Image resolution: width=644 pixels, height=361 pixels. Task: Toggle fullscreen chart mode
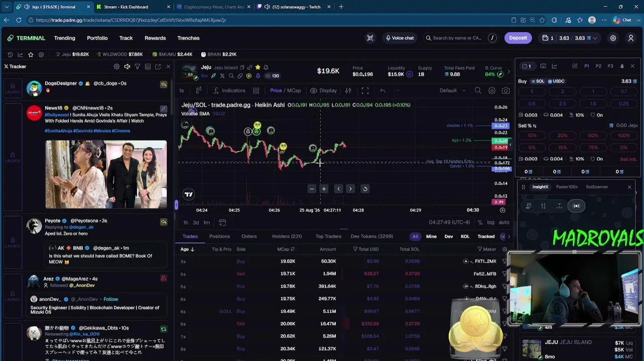pyautogui.click(x=365, y=91)
